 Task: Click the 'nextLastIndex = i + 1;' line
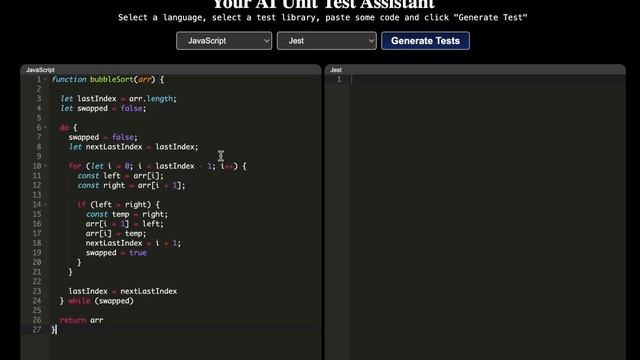pyautogui.click(x=133, y=243)
